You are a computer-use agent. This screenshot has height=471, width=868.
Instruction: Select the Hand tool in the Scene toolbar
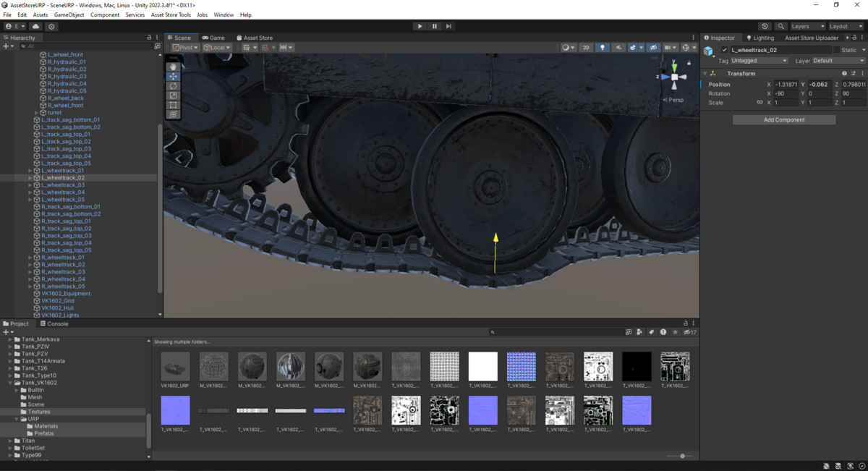pos(173,66)
